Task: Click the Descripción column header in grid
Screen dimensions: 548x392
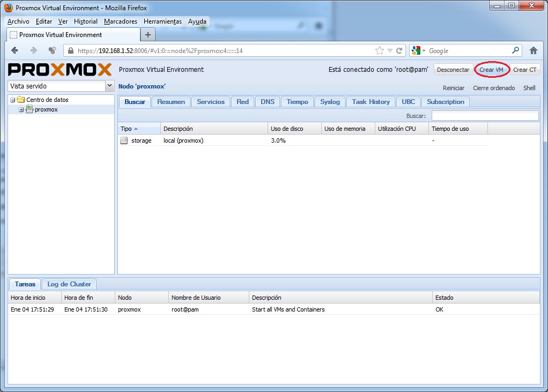Action: pyautogui.click(x=214, y=129)
